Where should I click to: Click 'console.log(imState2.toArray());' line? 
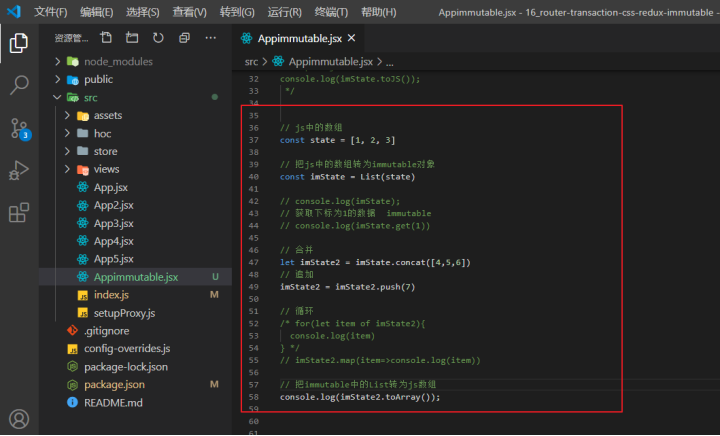point(360,397)
